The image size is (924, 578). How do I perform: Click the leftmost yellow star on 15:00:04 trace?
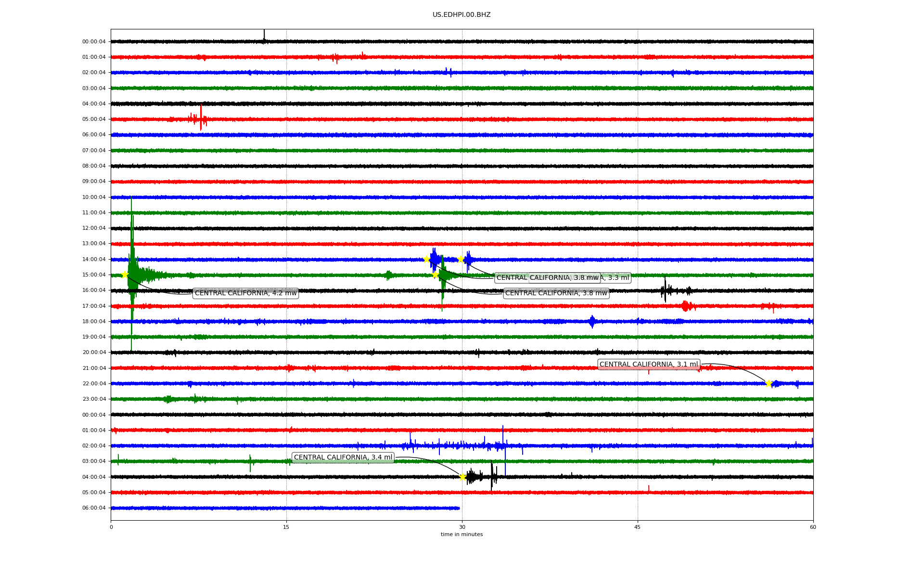[125, 275]
